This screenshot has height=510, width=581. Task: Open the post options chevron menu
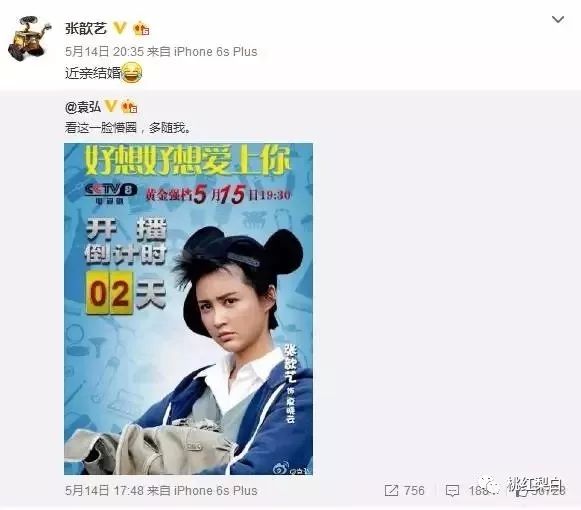pyautogui.click(x=558, y=19)
